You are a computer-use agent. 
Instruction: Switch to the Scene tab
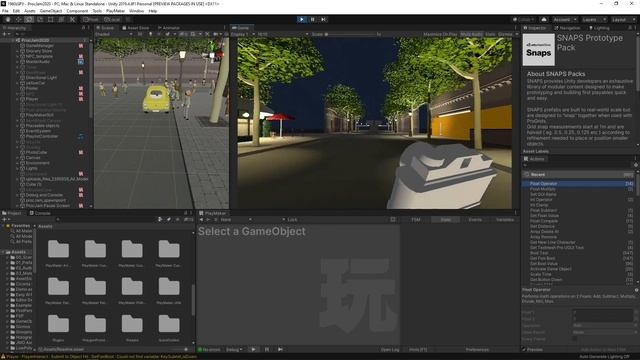pyautogui.click(x=105, y=28)
